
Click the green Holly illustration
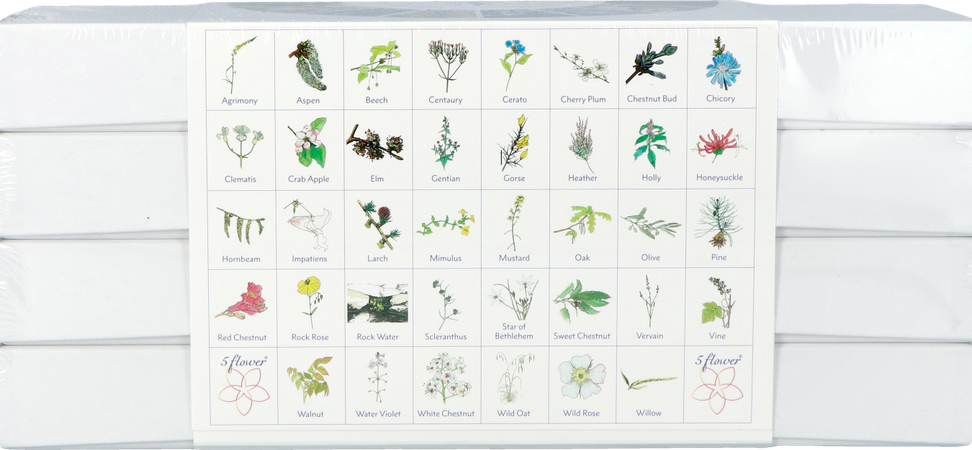click(652, 143)
